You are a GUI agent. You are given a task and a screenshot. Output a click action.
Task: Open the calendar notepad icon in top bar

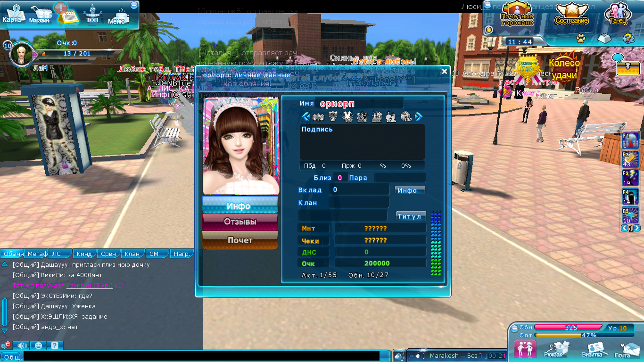67,14
